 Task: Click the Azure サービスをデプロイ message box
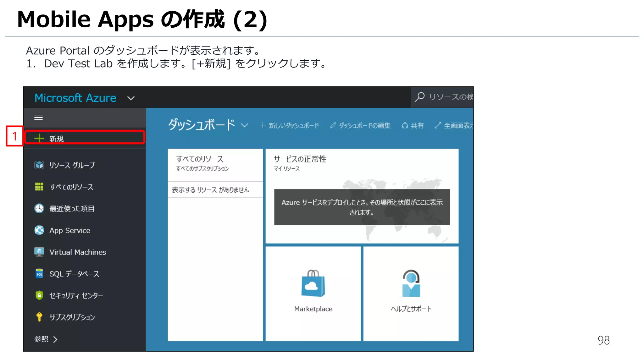click(x=362, y=207)
